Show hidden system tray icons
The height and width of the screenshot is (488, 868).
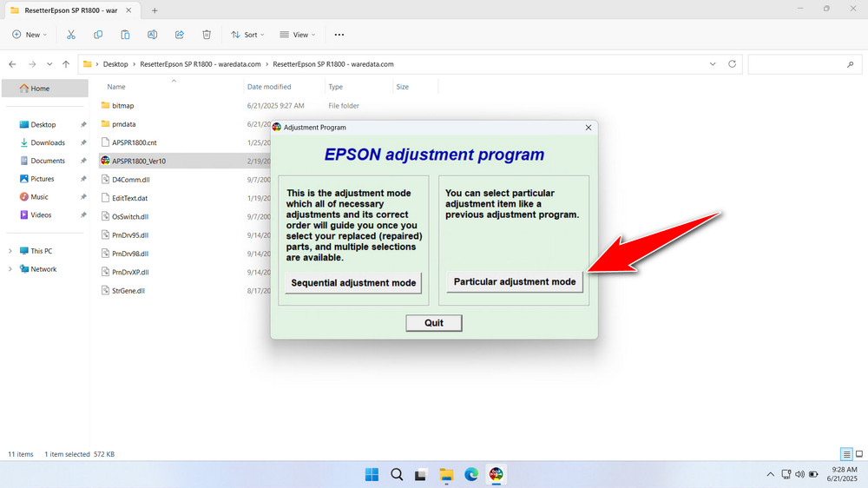coord(770,475)
